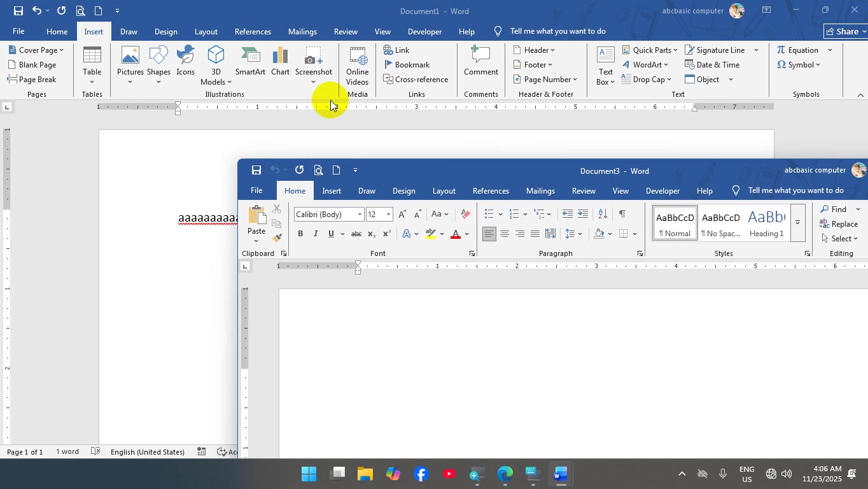
Task: Click Blank Page in Document1 Pages group
Action: tap(32, 65)
